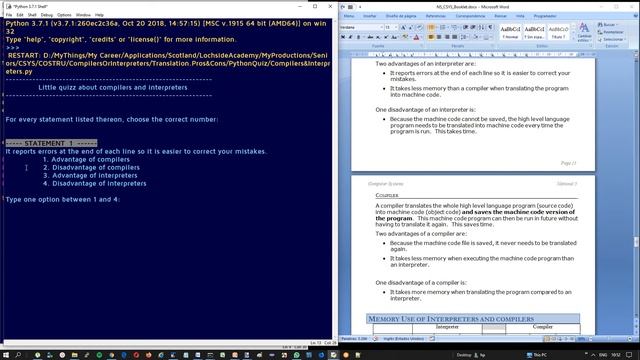Image resolution: width=640 pixels, height=360 pixels.
Task: Click the grow font icon in Word
Action: click(403, 27)
